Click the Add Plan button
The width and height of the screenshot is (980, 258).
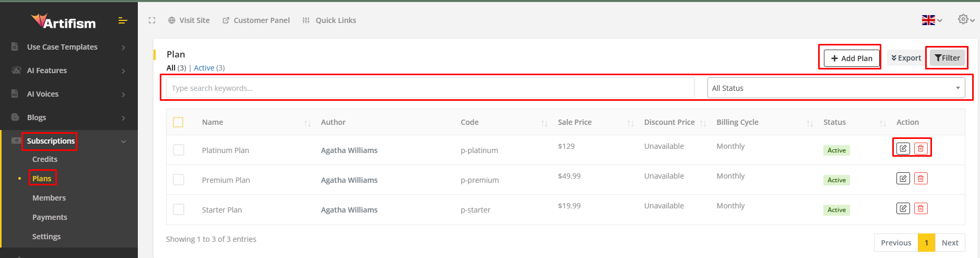[852, 58]
